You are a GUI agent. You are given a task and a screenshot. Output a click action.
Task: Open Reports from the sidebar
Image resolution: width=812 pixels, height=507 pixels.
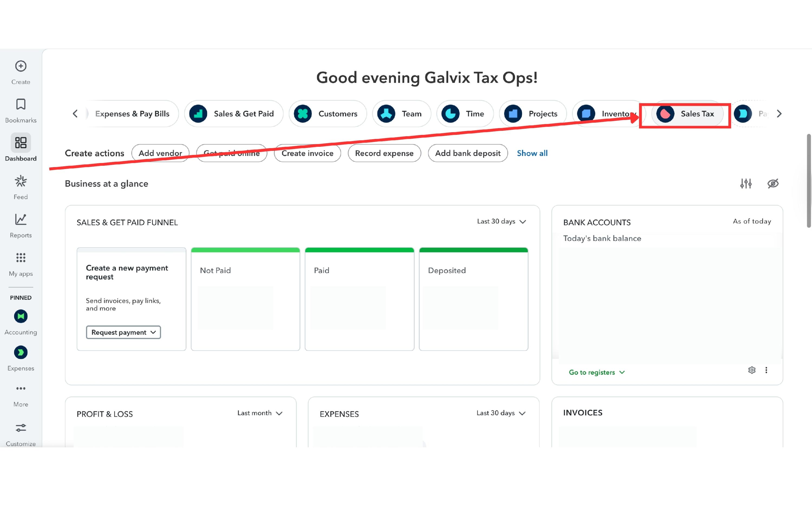(x=21, y=220)
